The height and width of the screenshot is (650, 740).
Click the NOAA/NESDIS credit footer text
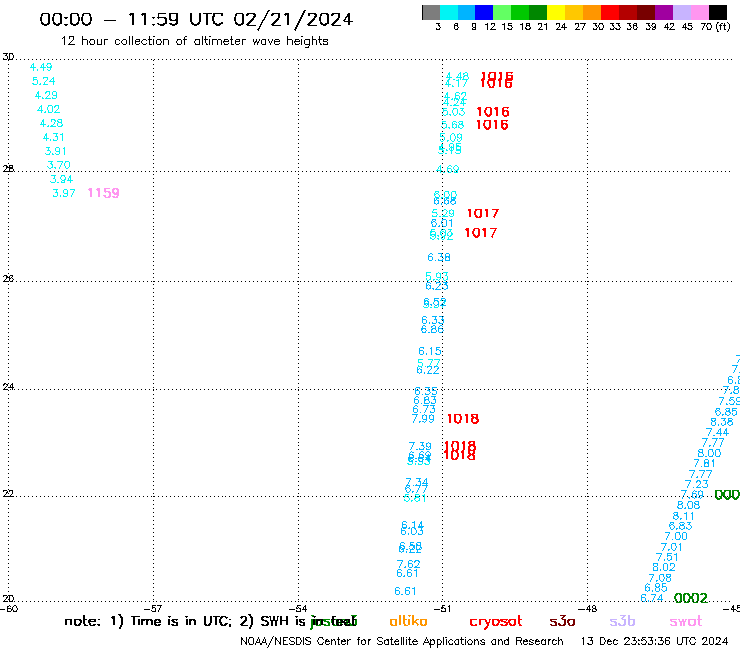[x=402, y=642]
